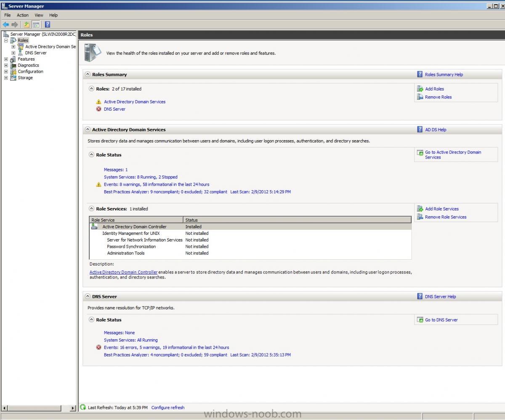Open the Help menu
This screenshot has height=420, width=505.
[x=53, y=15]
